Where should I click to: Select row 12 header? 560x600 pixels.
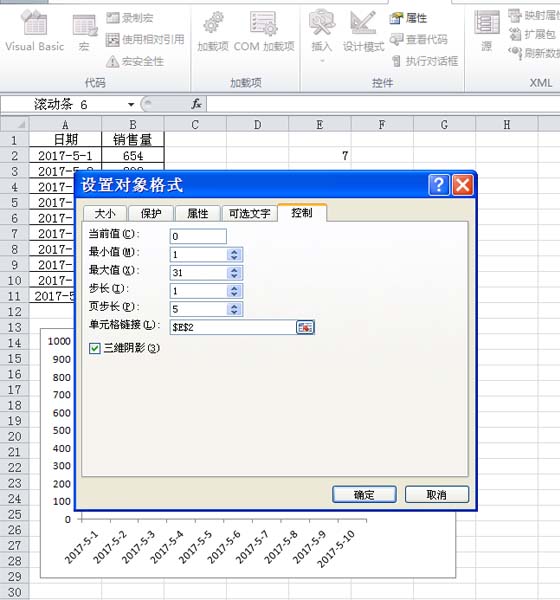(15, 311)
